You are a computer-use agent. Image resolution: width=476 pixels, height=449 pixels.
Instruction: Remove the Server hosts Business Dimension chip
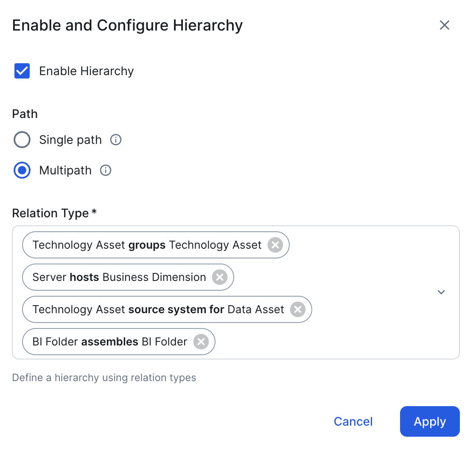click(x=220, y=277)
